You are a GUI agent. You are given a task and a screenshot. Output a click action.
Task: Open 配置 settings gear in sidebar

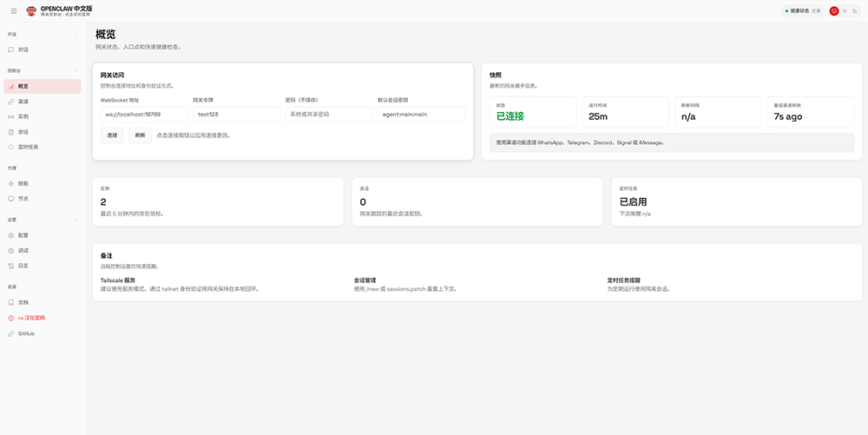pyautogui.click(x=11, y=235)
